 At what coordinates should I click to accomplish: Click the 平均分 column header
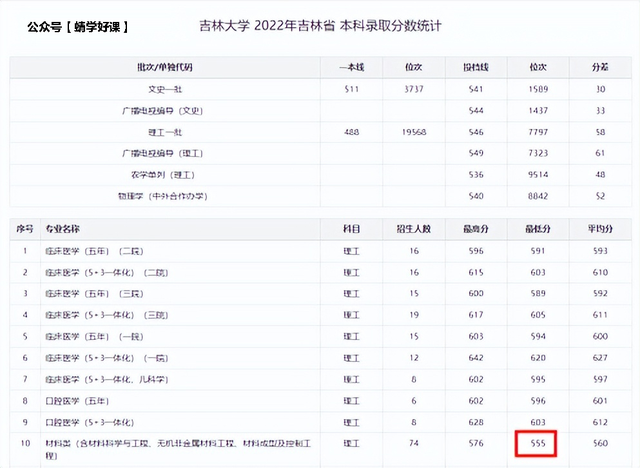[600, 229]
